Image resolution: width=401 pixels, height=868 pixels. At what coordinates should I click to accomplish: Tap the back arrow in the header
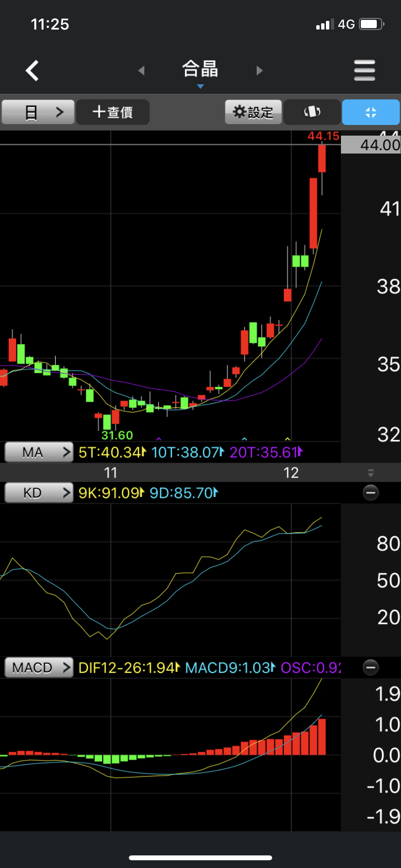(x=32, y=71)
